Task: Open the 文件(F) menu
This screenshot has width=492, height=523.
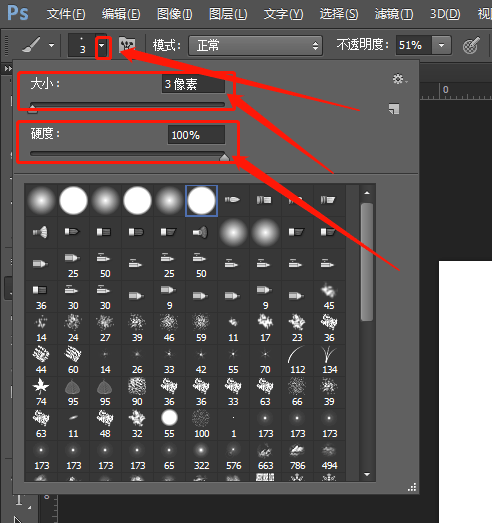Action: 66,14
